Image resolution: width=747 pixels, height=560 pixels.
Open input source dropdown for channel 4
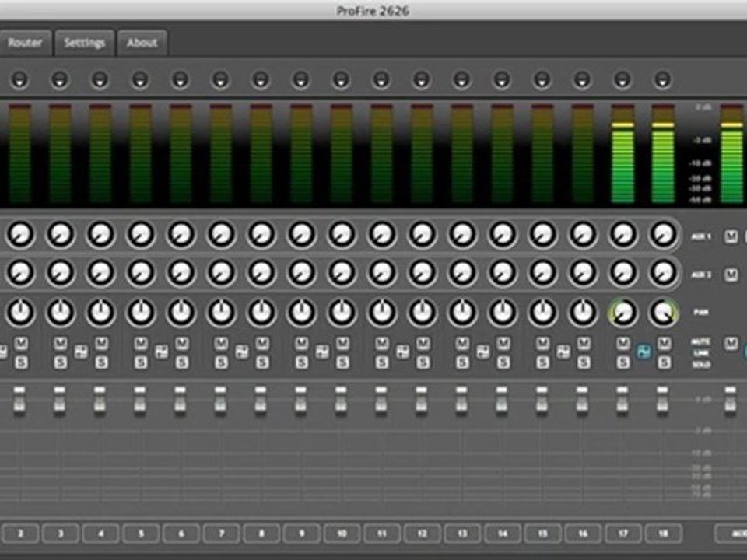click(x=100, y=79)
